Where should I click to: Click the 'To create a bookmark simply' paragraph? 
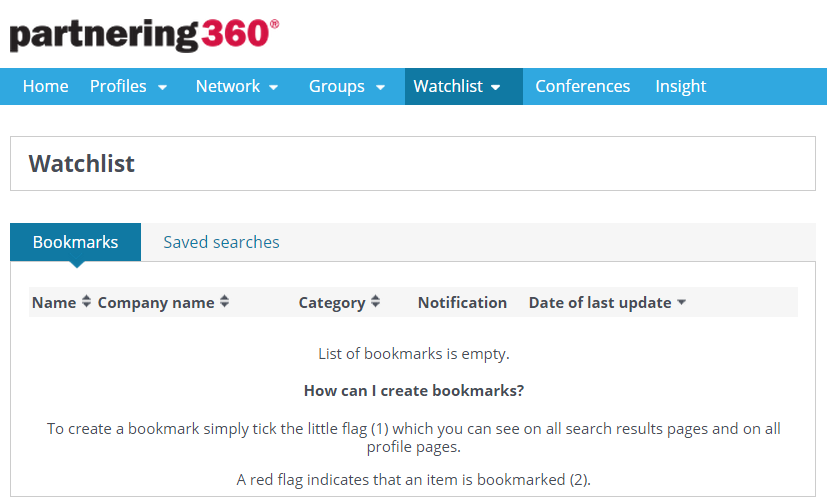[x=414, y=438]
